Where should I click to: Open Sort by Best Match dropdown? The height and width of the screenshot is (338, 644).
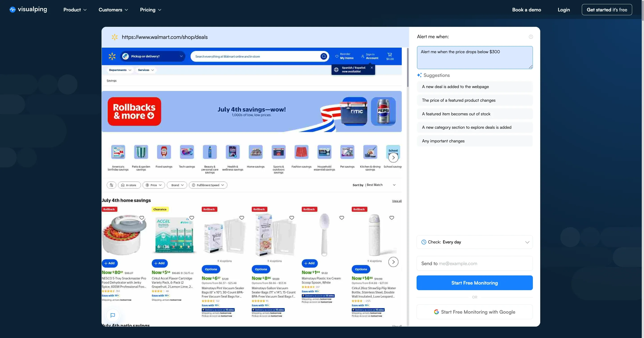click(374, 185)
